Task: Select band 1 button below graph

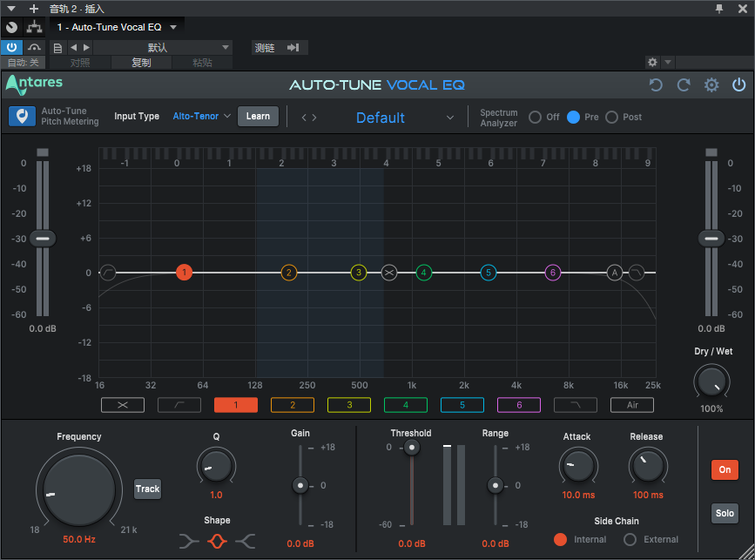Action: click(236, 405)
